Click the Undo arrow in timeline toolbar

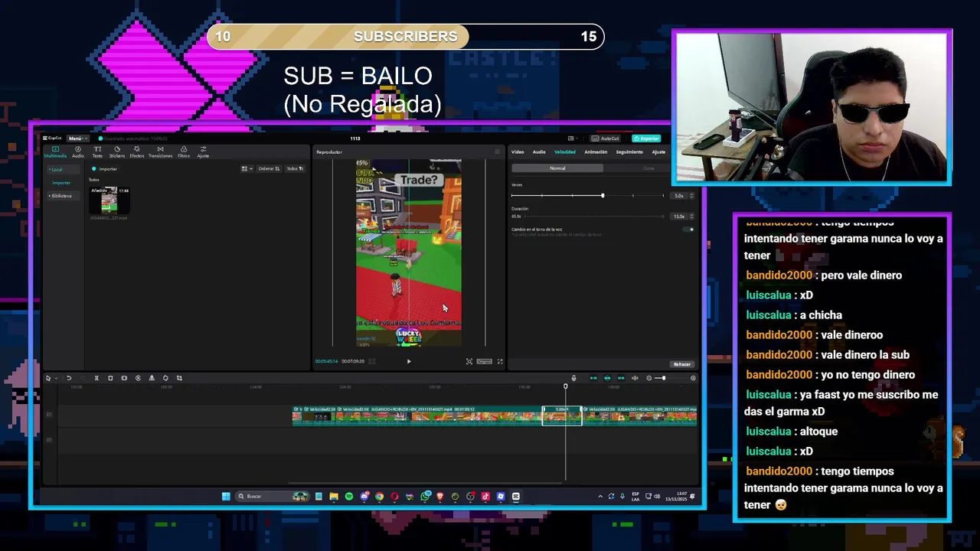click(69, 378)
